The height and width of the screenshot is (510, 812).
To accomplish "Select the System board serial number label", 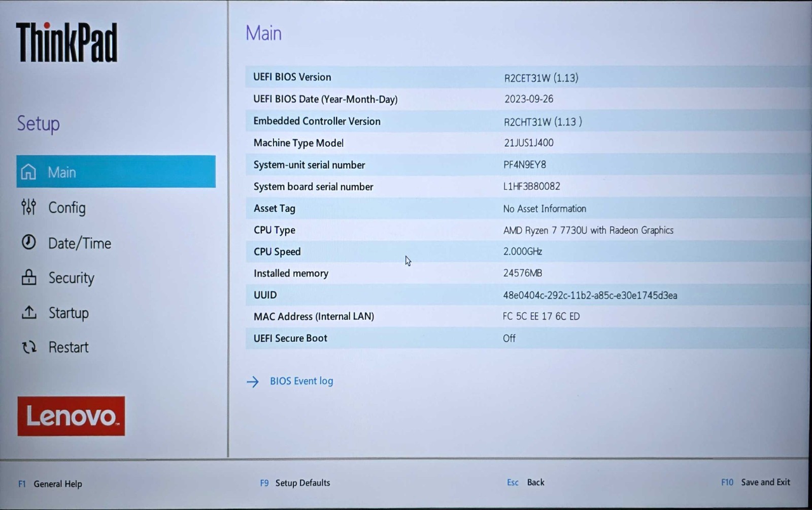I will coord(314,186).
